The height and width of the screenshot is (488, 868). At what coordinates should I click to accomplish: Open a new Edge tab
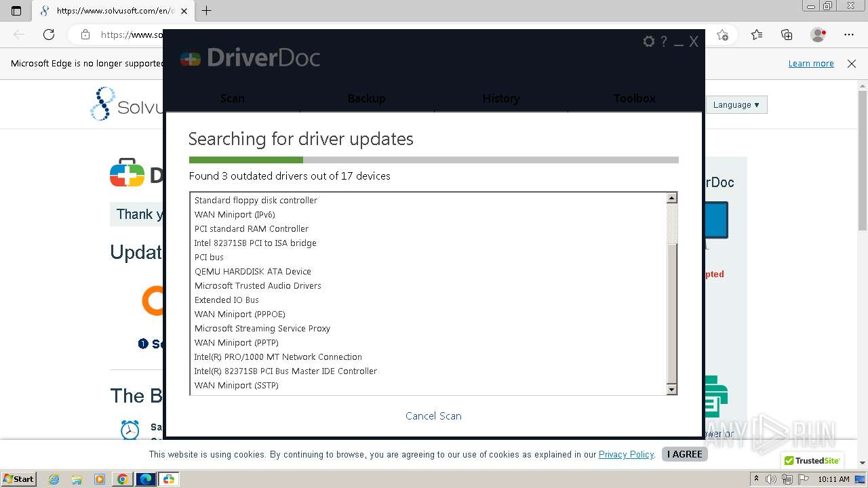coord(207,11)
